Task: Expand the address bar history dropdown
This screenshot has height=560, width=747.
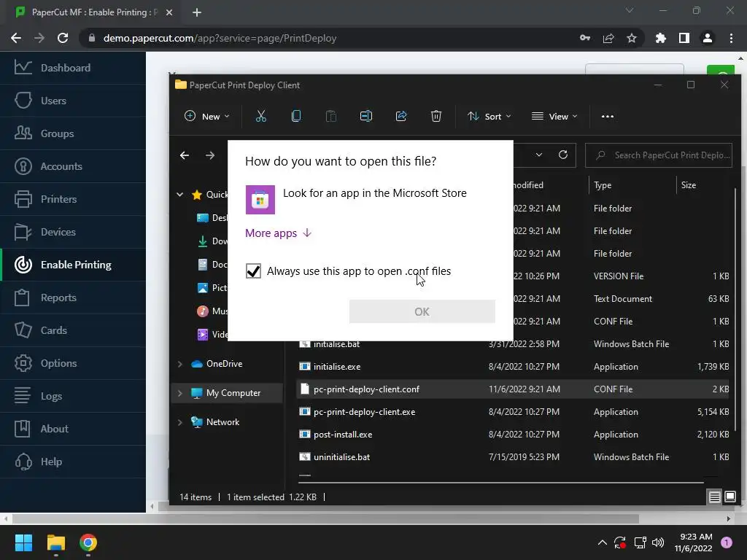Action: click(539, 155)
